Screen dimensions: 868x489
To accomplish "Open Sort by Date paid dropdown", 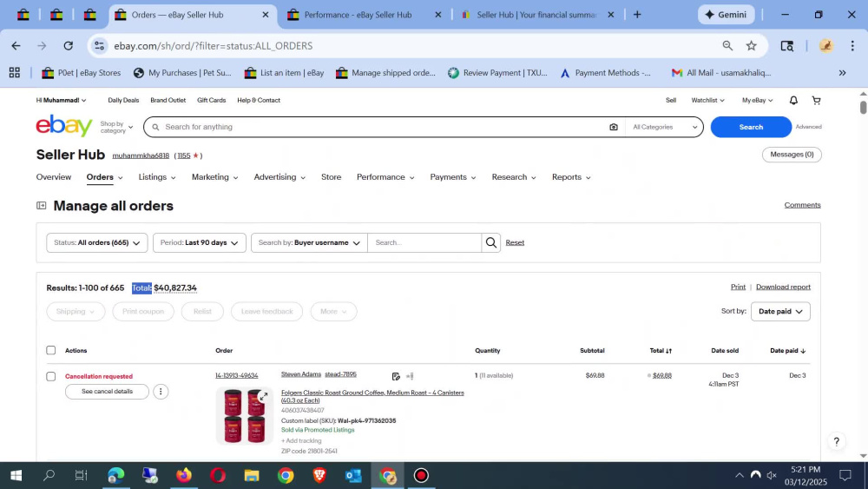I will point(780,311).
